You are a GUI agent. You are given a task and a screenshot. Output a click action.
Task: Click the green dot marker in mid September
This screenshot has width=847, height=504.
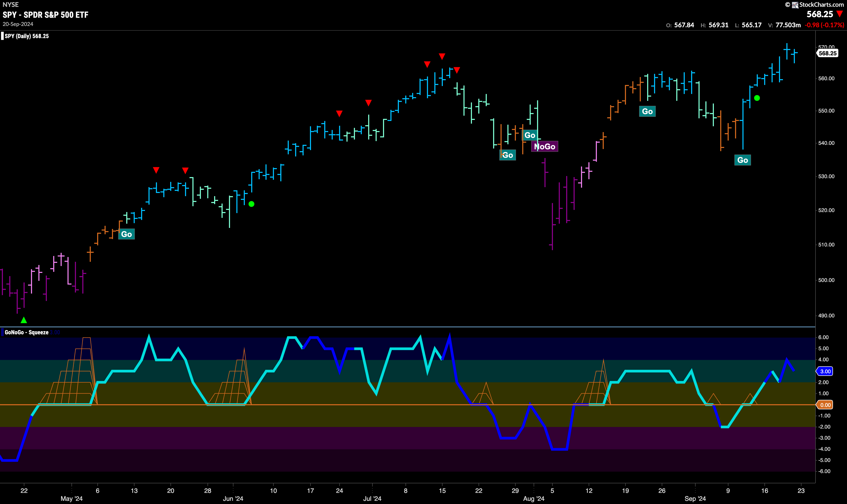pyautogui.click(x=757, y=98)
